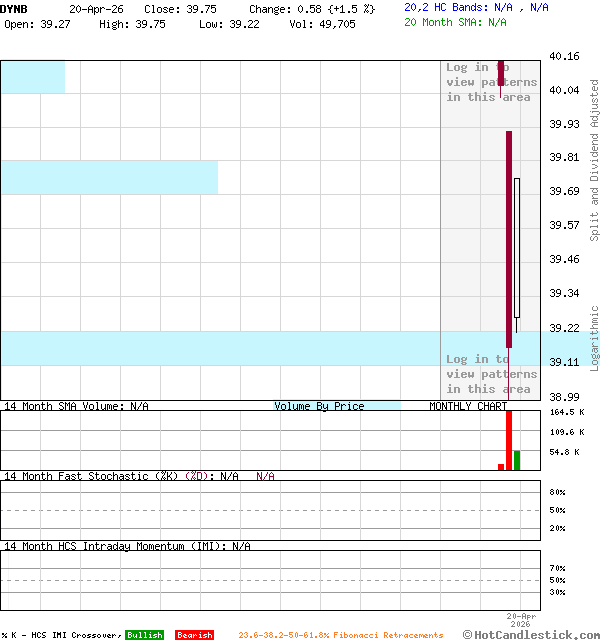This screenshot has width=600, height=640.
Task: Click the MONTHLY CHART label
Action: point(467,406)
